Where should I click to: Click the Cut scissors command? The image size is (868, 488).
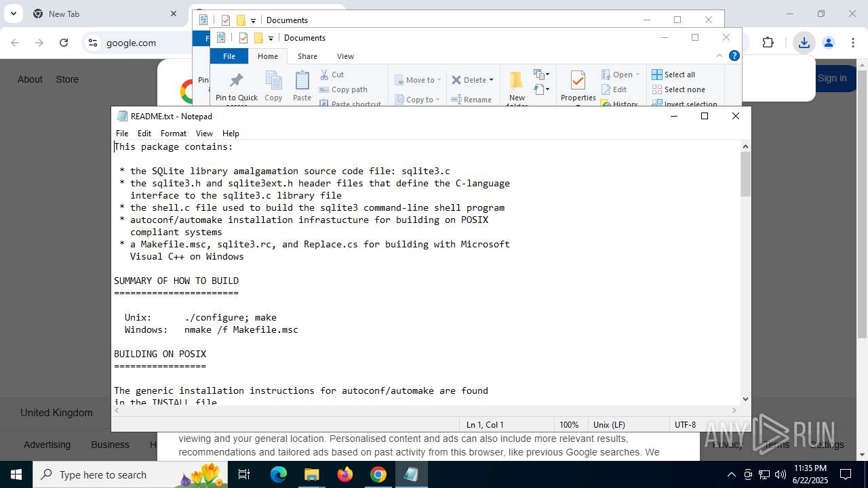(332, 75)
